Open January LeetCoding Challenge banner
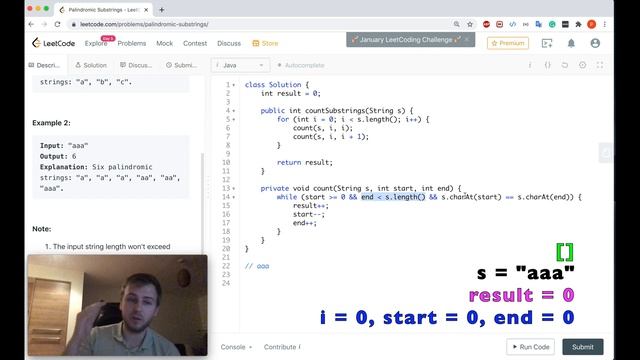The image size is (640, 360). click(406, 40)
